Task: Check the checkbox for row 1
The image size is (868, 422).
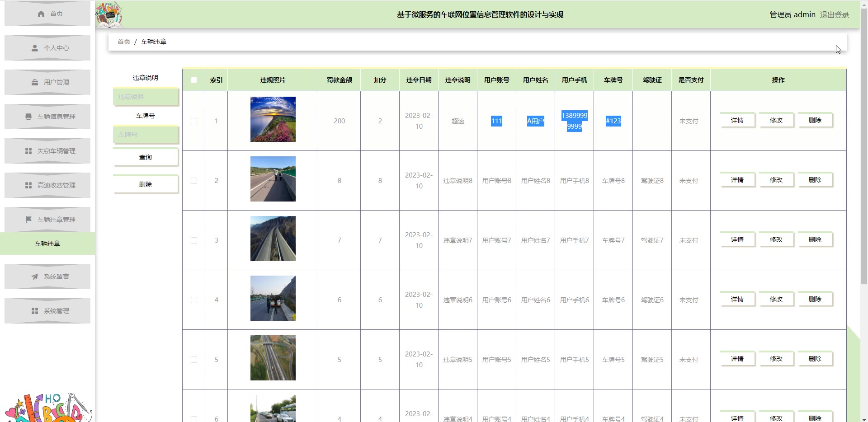Action: click(x=194, y=121)
